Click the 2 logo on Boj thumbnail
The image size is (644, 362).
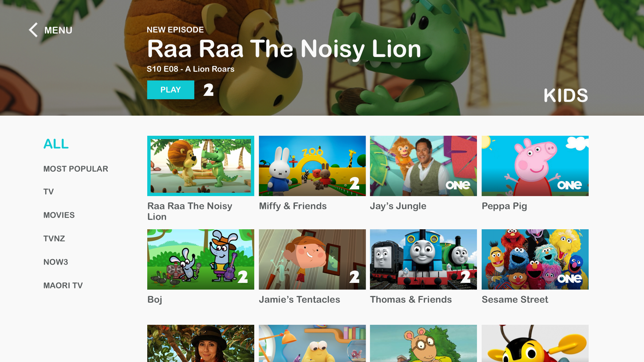[x=243, y=277]
